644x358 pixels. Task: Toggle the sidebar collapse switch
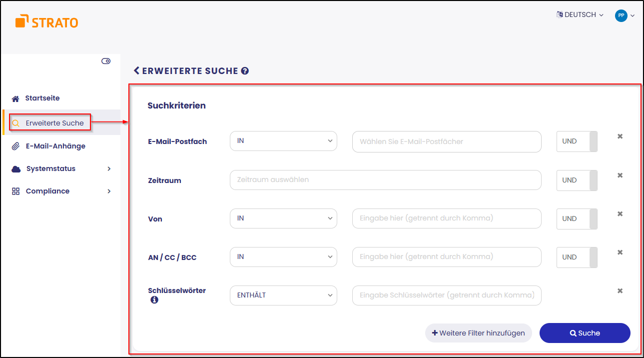click(x=106, y=61)
